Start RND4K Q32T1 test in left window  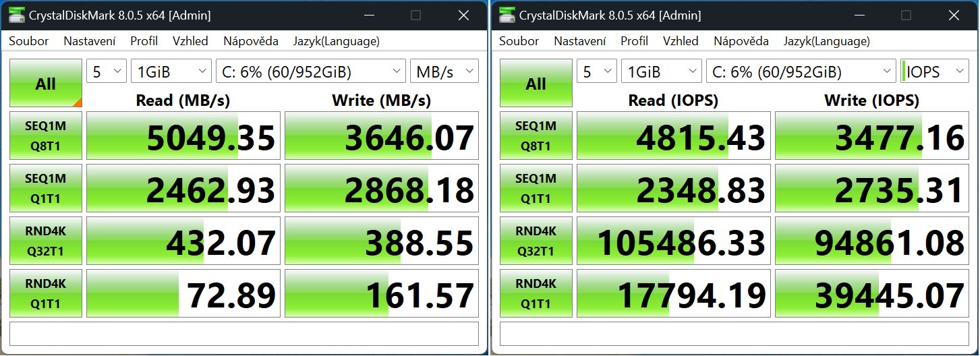46,240
